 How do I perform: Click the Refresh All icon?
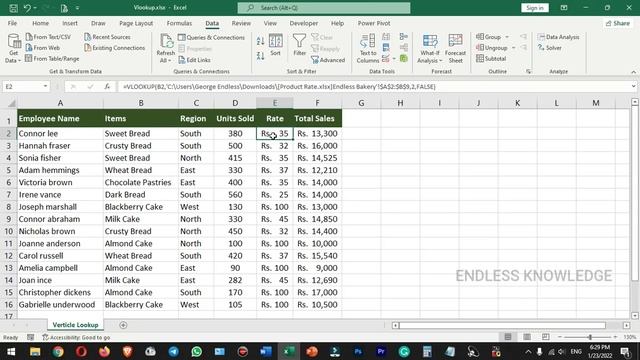(x=166, y=41)
